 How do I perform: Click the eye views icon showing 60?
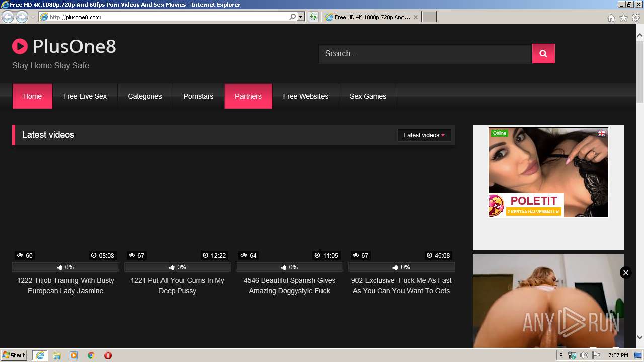click(20, 255)
